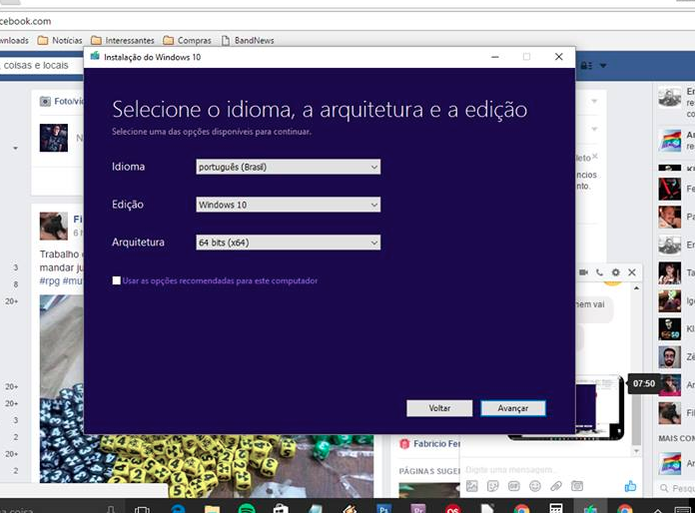Open Spotify from the taskbar

click(246, 508)
